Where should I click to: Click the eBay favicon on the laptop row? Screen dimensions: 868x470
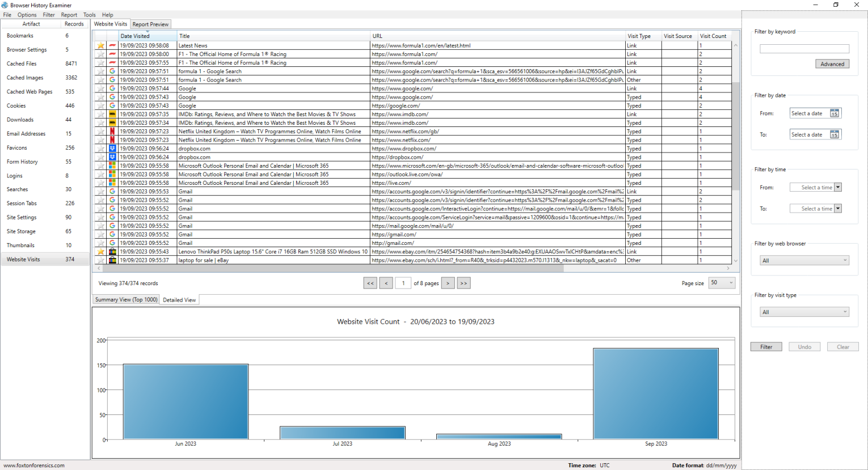pos(112,260)
